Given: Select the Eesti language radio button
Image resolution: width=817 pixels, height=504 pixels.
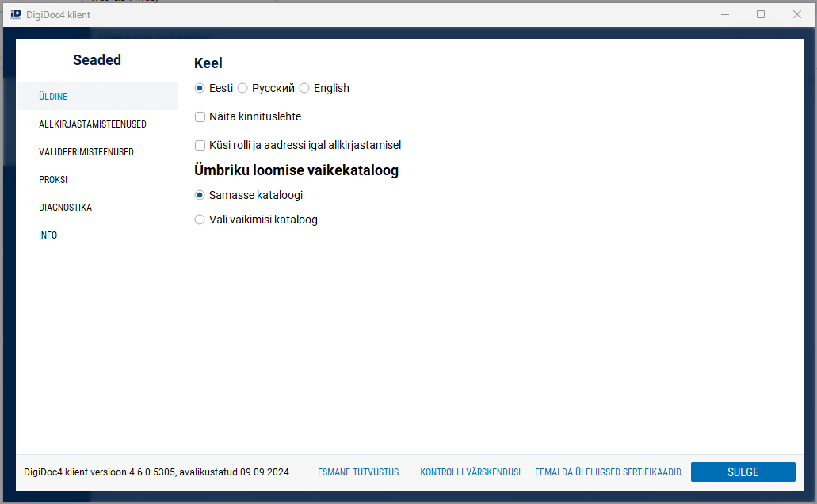Looking at the screenshot, I should coord(200,88).
